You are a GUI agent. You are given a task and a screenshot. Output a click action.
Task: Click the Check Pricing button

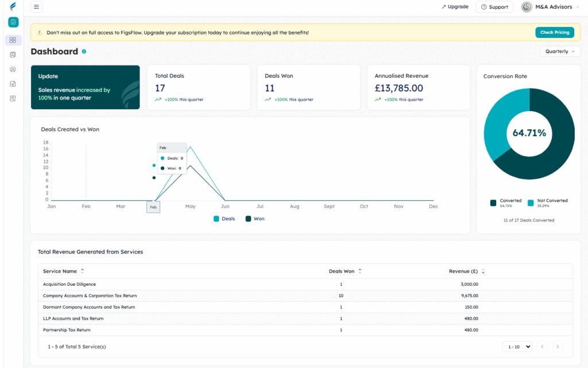[x=555, y=32]
